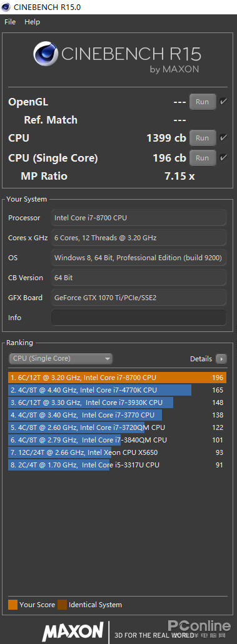
Task: Toggle the OpenGL test checkbox
Action: pos(223,102)
